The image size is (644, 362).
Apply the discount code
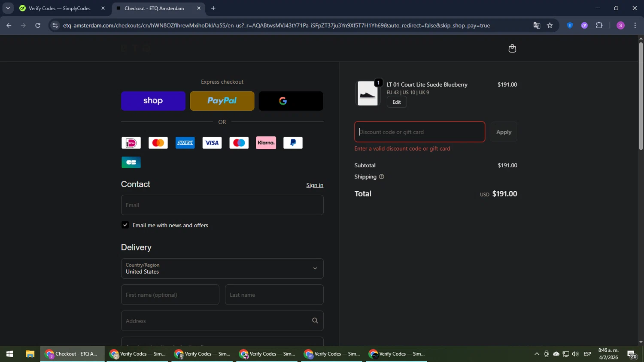[x=504, y=132]
